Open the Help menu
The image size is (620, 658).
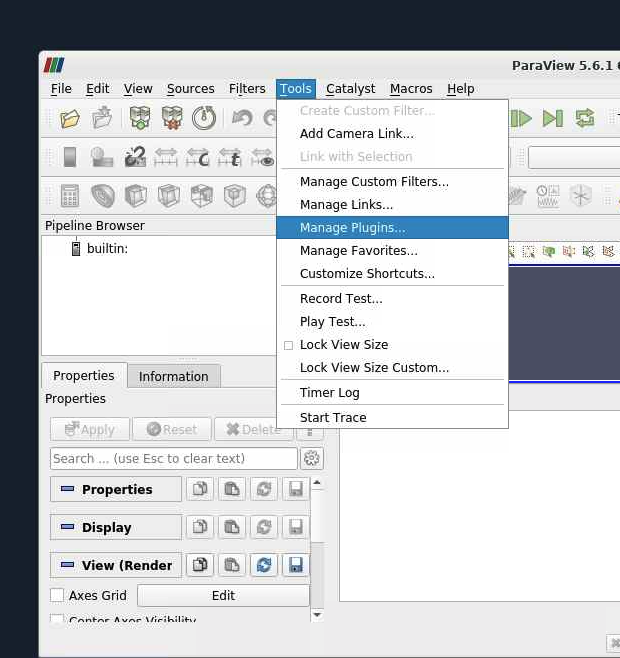[x=460, y=89]
